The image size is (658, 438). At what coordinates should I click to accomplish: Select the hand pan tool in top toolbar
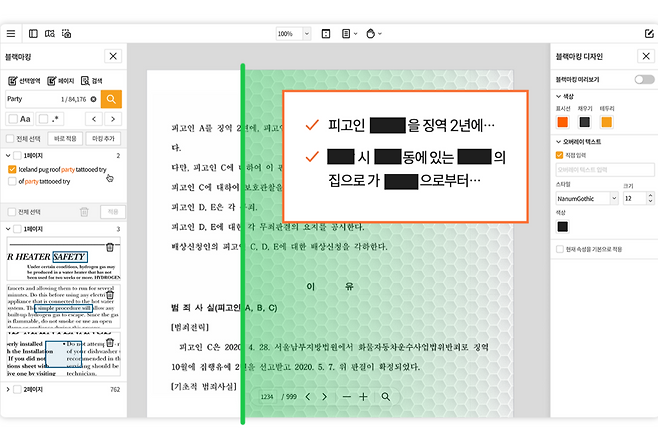coord(373,34)
